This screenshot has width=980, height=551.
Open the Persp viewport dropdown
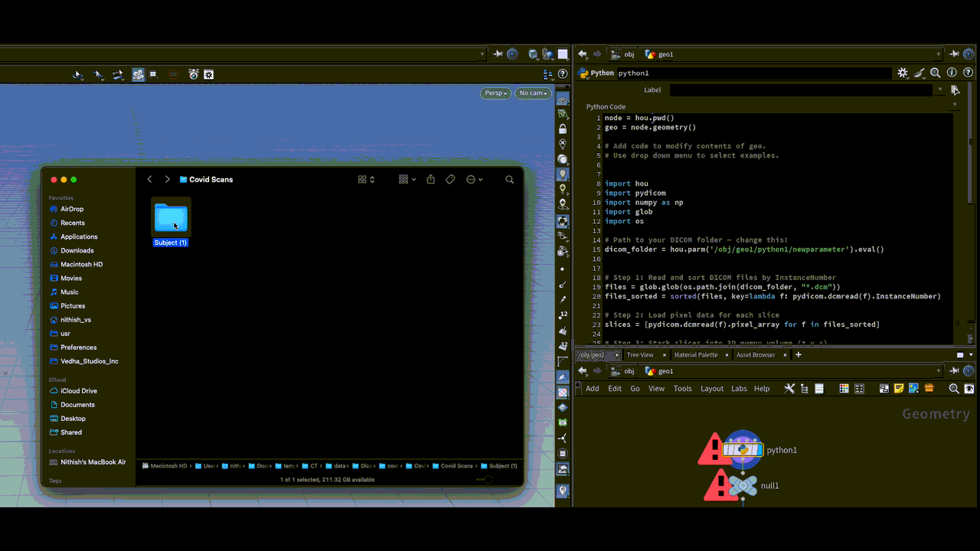(x=495, y=93)
